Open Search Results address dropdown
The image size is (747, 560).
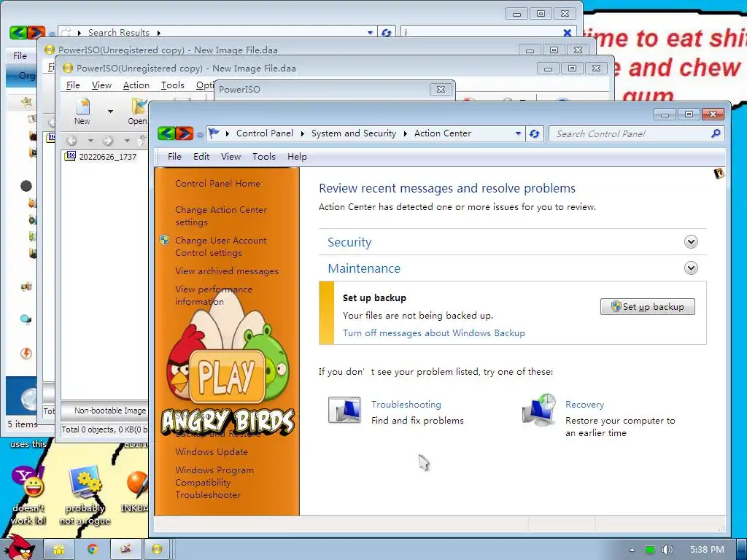point(370,32)
